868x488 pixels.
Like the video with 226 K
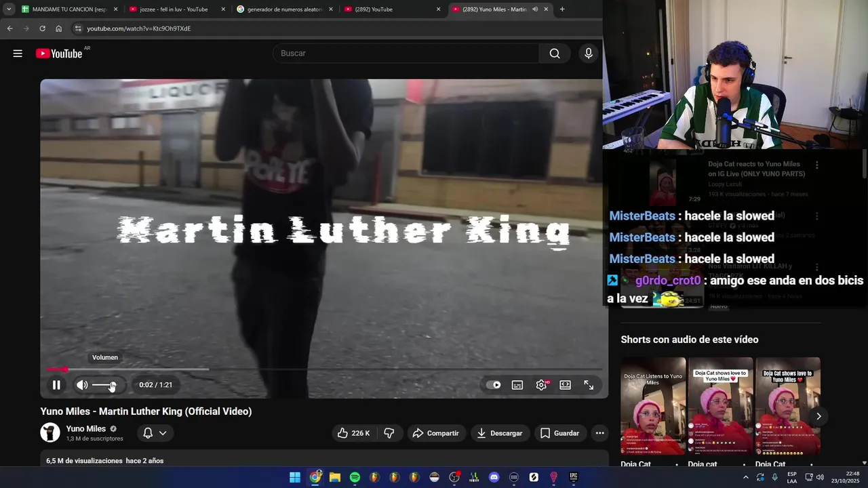pyautogui.click(x=355, y=433)
